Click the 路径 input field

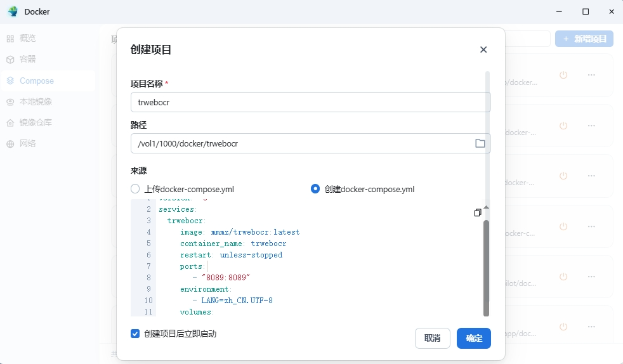click(310, 143)
